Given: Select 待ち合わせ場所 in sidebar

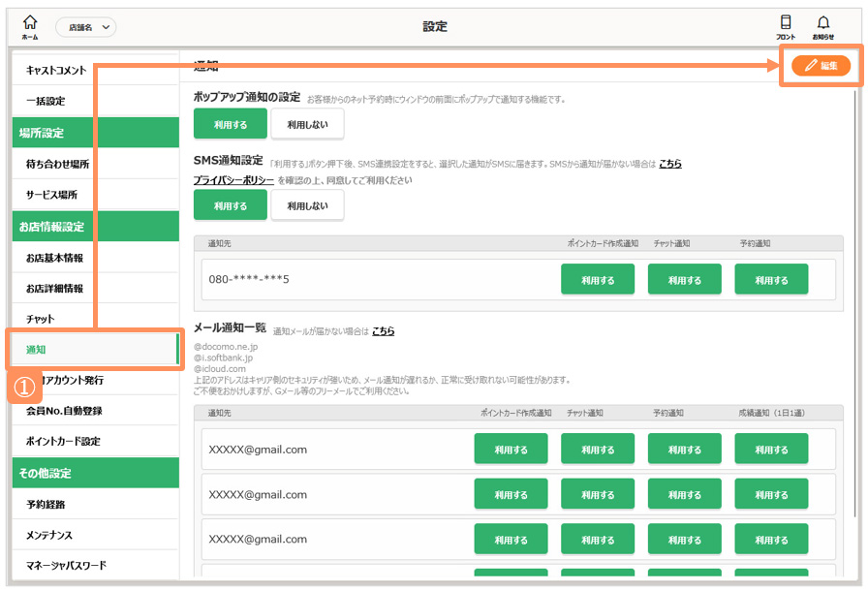Looking at the screenshot, I should click(58, 165).
